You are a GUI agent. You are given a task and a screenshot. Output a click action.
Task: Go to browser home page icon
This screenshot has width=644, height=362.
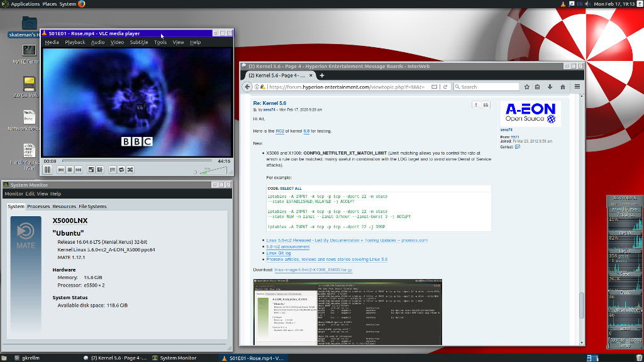point(563,87)
